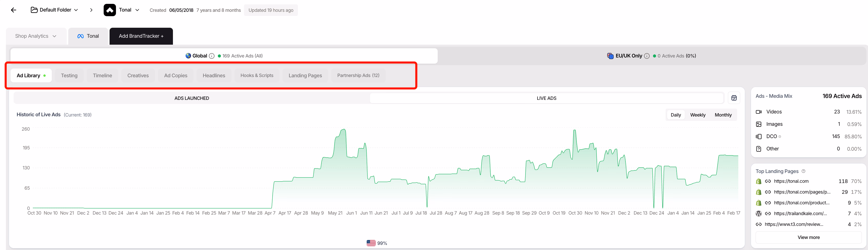Click link icon on the trailandkale row
This screenshot has height=250, width=868.
768,214
